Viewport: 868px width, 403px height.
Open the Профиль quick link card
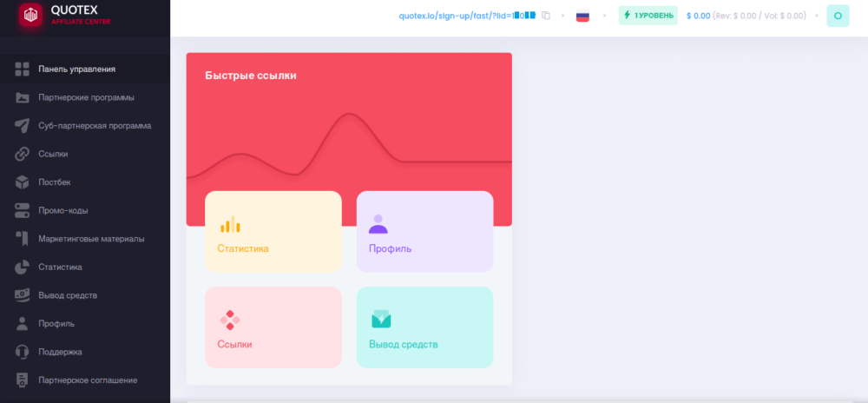click(x=424, y=231)
